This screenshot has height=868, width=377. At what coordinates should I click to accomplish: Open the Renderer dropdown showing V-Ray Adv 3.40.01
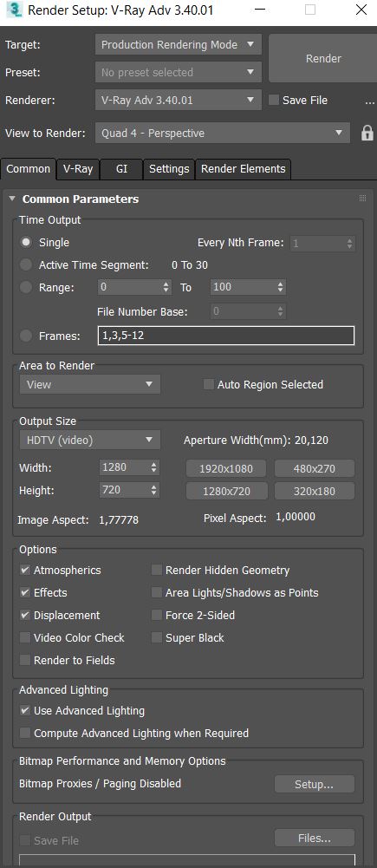179,101
